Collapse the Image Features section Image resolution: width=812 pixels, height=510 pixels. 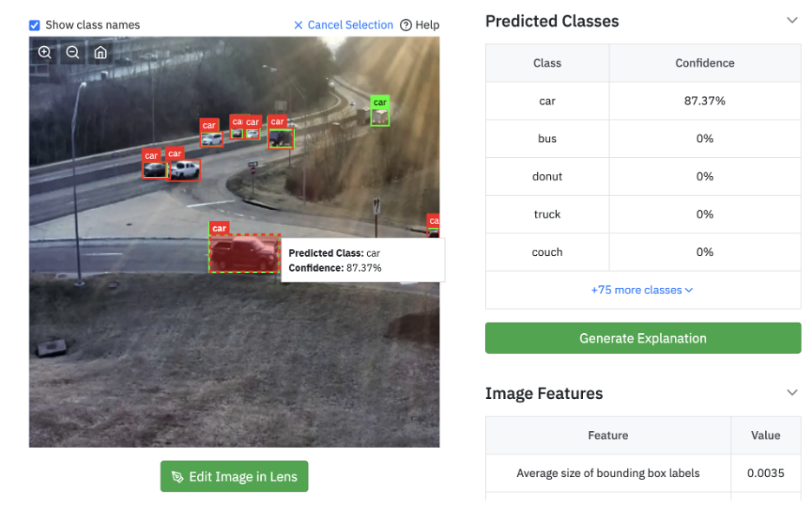[792, 392]
